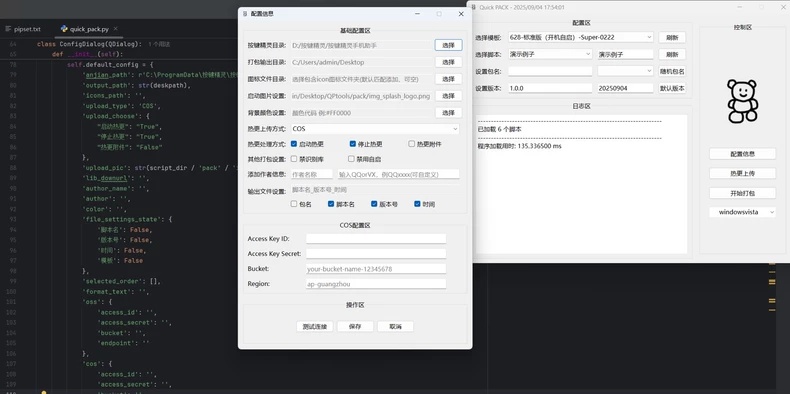The image size is (790, 394).
Task: Switch to the quick_pack.py editor tab
Action: click(x=89, y=29)
